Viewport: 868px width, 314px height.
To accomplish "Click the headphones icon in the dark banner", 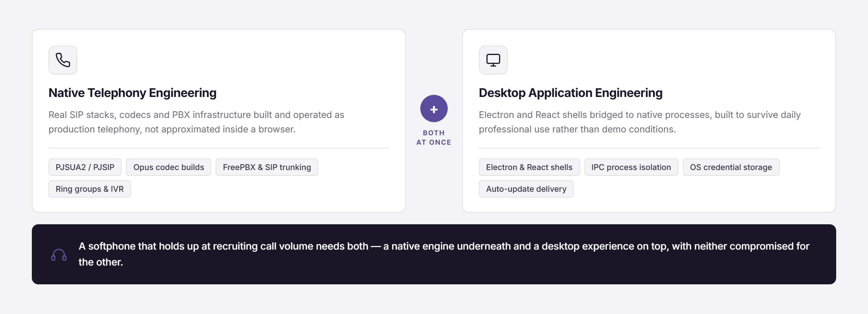I will pos(59,255).
